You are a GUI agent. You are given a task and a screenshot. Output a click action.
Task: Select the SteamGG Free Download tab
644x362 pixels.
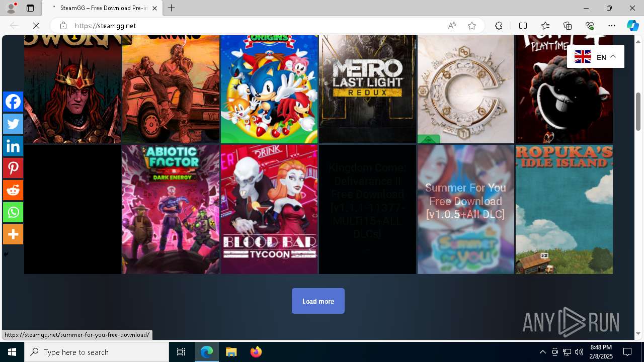102,8
